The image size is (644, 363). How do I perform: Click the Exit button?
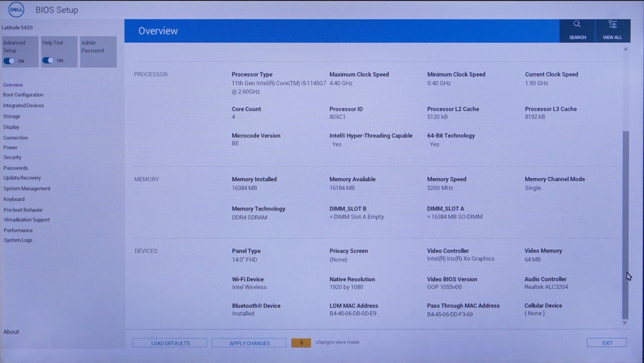pos(607,343)
